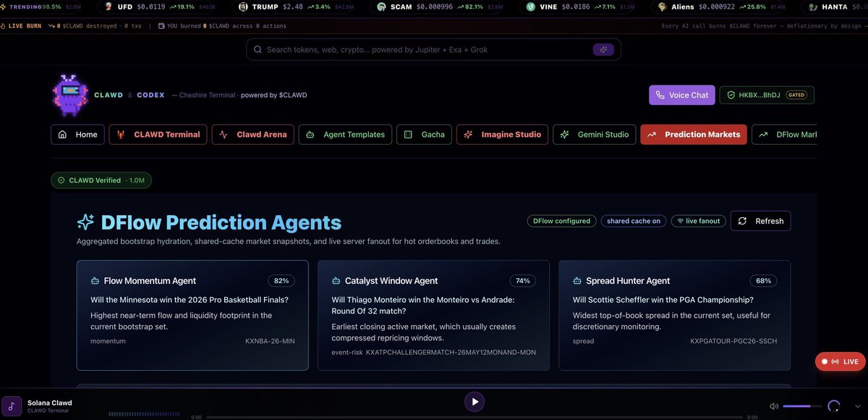Image resolution: width=868 pixels, height=420 pixels.
Task: Click the 68% confidence badge
Action: click(764, 281)
